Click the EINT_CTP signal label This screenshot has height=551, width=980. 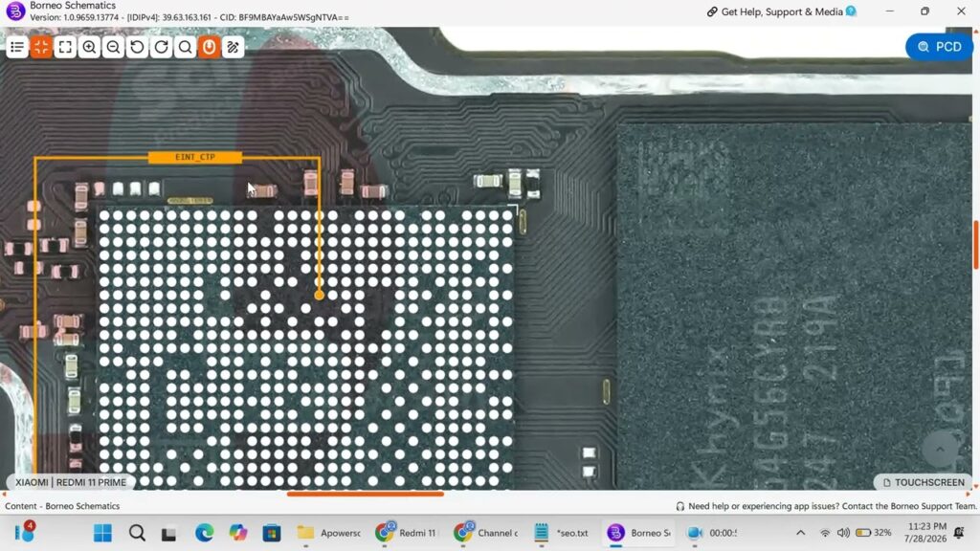point(195,157)
